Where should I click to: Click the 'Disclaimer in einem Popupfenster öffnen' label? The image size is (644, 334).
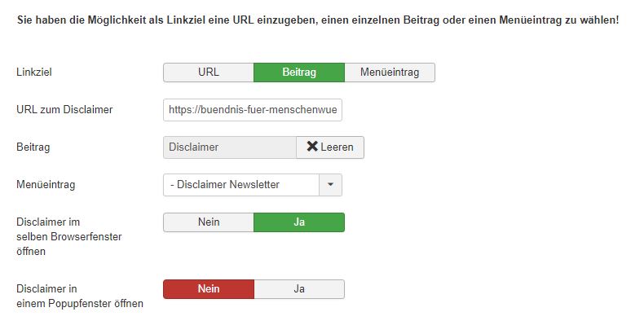[79, 296]
